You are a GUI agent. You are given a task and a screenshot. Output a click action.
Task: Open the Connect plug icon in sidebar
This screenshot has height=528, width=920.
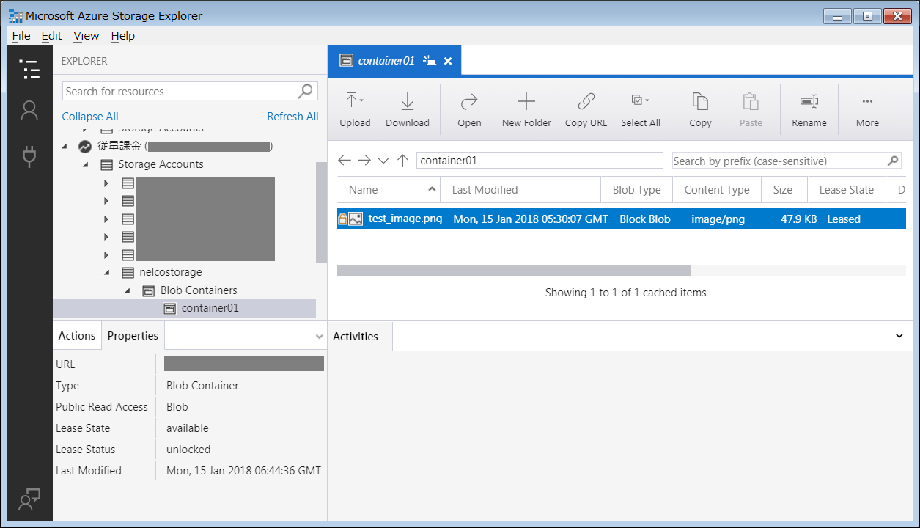(29, 155)
